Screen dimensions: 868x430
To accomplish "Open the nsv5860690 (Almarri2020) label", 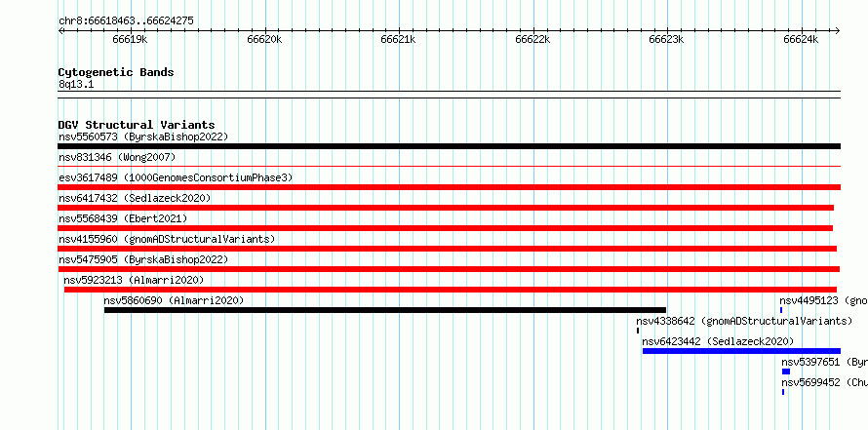I will pos(174,300).
